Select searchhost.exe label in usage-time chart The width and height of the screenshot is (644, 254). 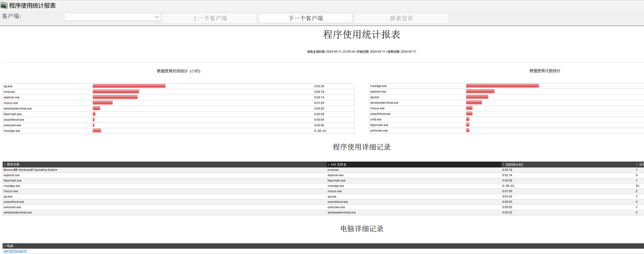(14, 120)
